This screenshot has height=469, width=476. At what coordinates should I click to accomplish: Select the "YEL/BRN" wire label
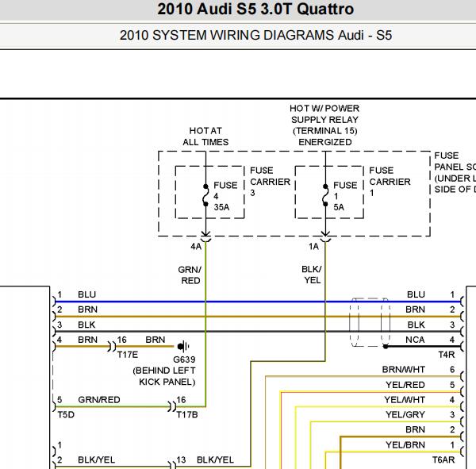(x=405, y=445)
